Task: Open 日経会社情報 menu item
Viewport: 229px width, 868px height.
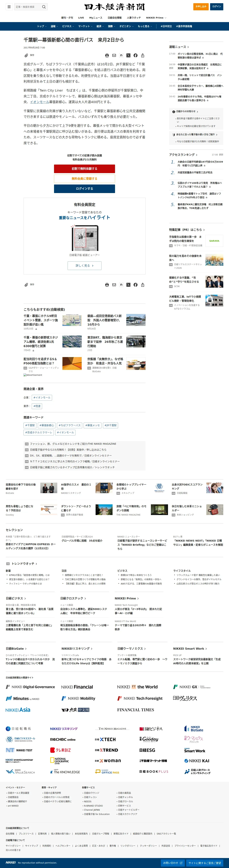Action: pyautogui.click(x=115, y=17)
